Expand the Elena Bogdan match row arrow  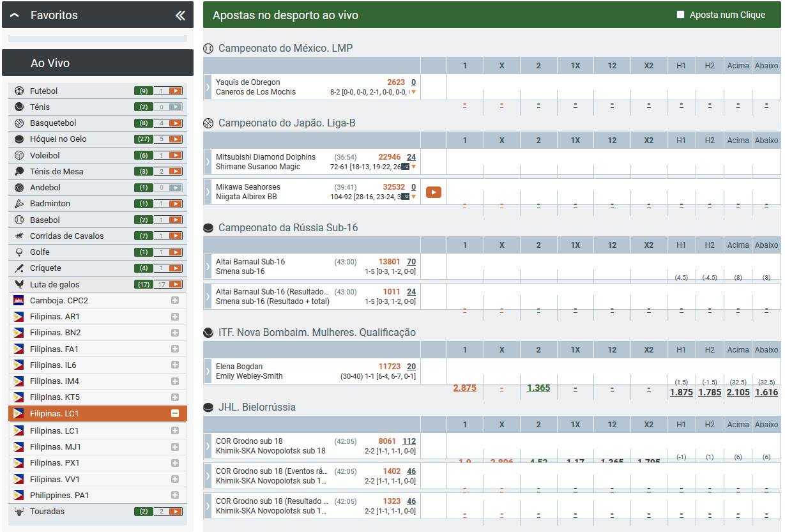tap(208, 371)
